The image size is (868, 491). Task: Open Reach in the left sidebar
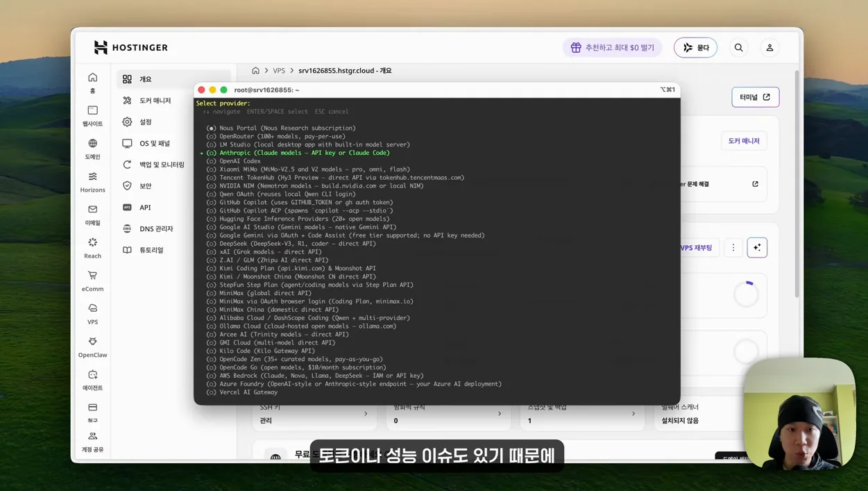point(92,248)
